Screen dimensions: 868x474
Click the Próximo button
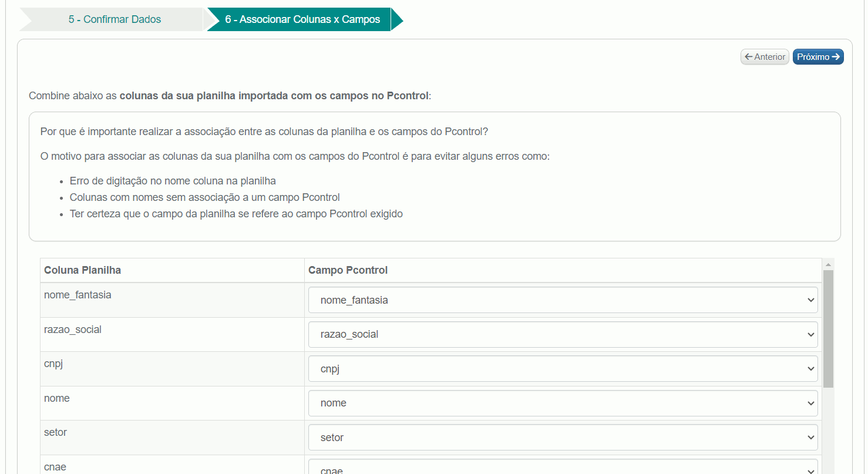coord(818,57)
